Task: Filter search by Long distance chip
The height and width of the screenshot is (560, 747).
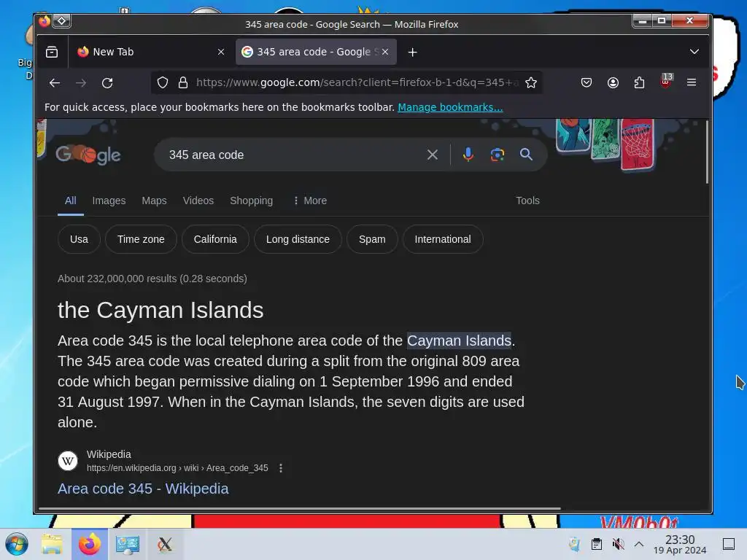Action: [298, 239]
